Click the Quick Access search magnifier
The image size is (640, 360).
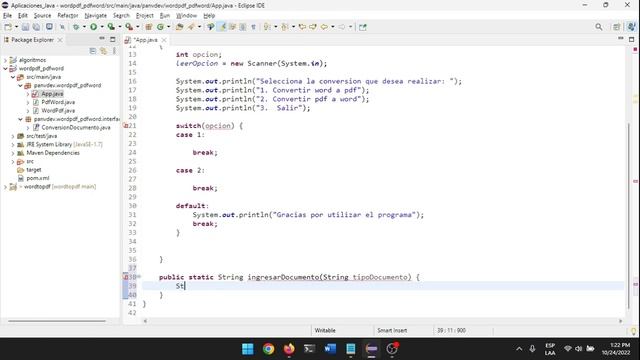[599, 27]
